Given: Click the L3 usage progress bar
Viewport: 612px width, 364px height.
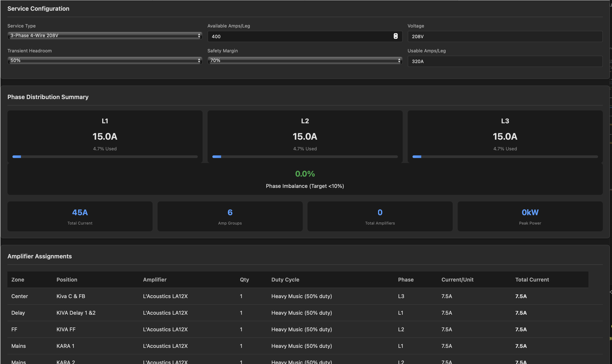Looking at the screenshot, I should tap(505, 156).
